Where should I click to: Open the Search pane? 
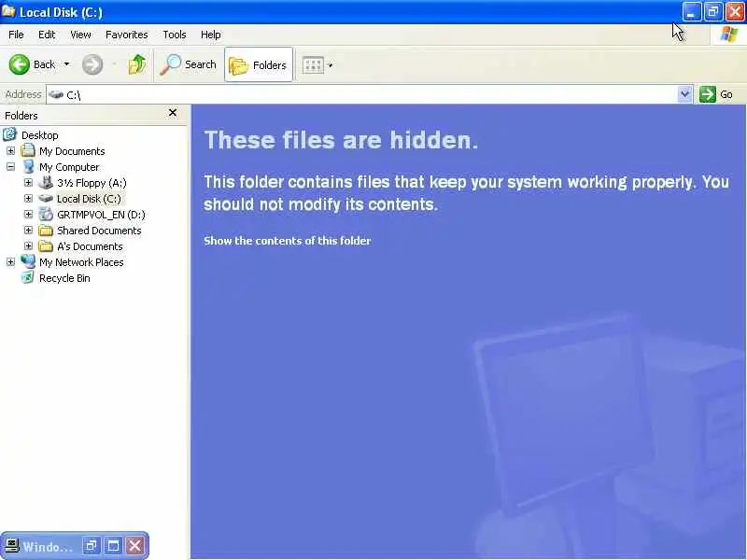tap(189, 64)
